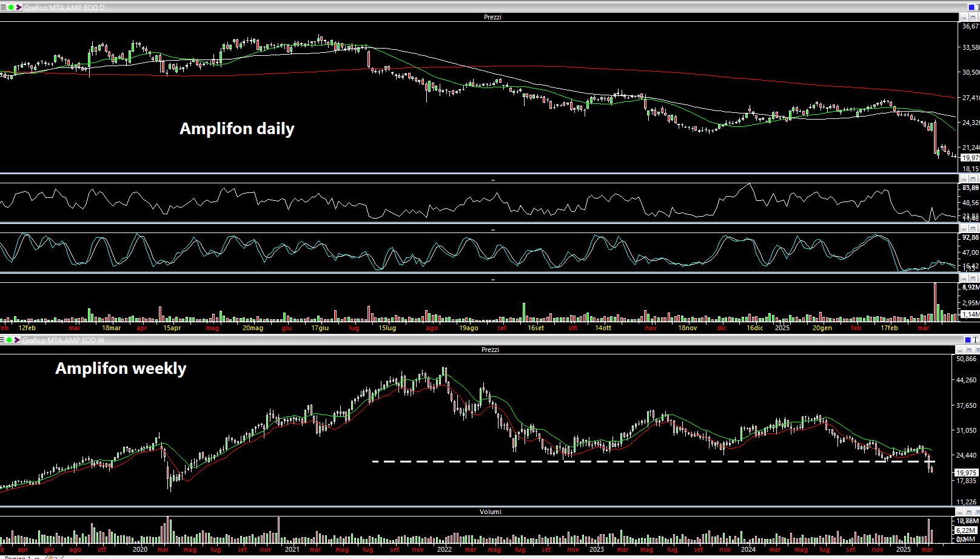Image resolution: width=980 pixels, height=559 pixels.
Task: Click 44,260 price axis value on weekly chart
Action: 966,380
